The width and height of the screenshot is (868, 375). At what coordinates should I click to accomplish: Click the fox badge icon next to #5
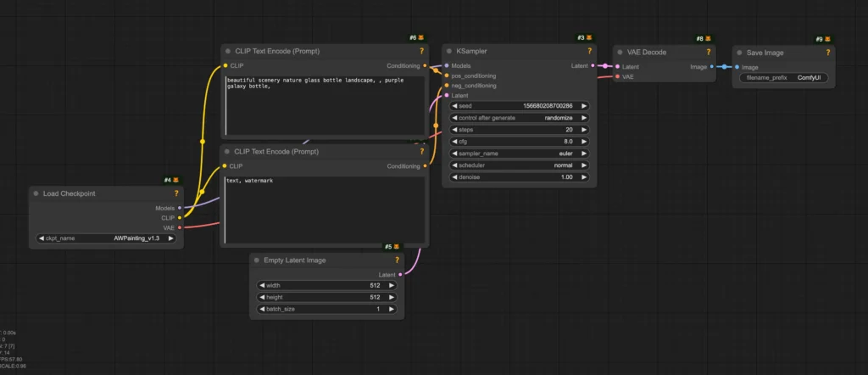pyautogui.click(x=397, y=247)
